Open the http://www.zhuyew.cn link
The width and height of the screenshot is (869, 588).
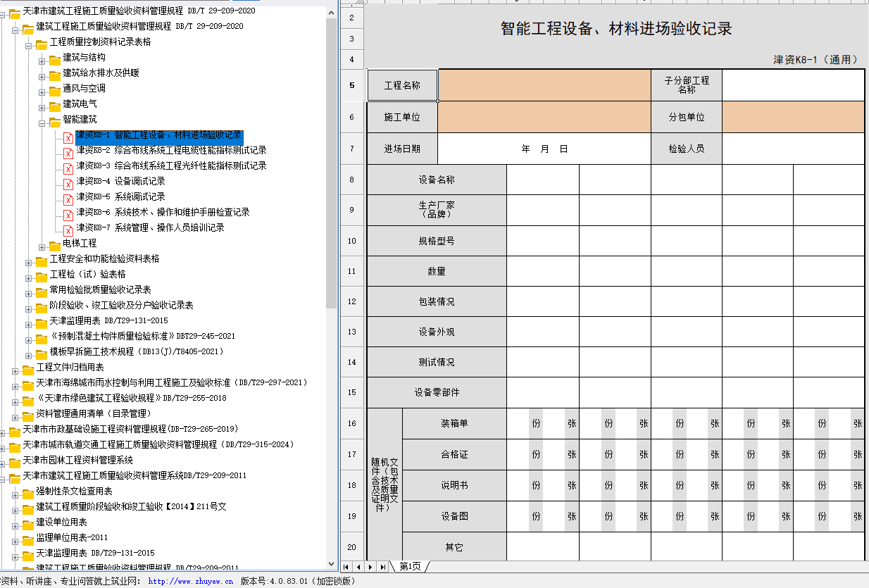click(x=190, y=582)
